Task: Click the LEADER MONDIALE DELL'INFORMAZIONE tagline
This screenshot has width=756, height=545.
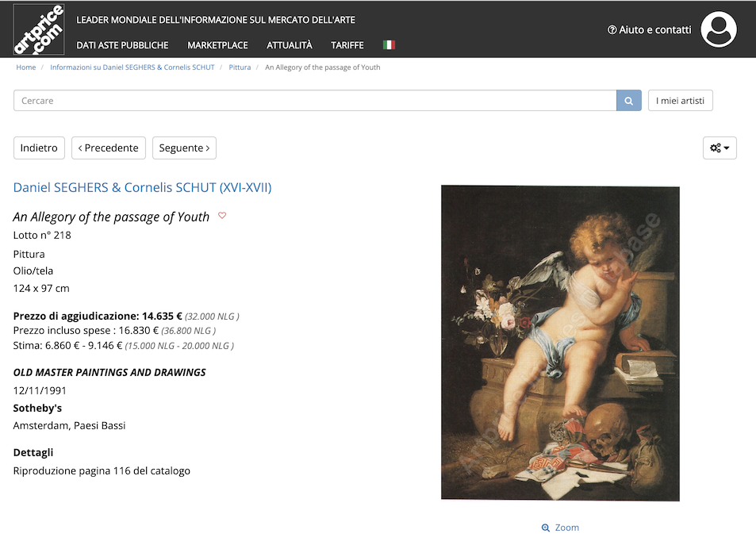Action: 216,21
